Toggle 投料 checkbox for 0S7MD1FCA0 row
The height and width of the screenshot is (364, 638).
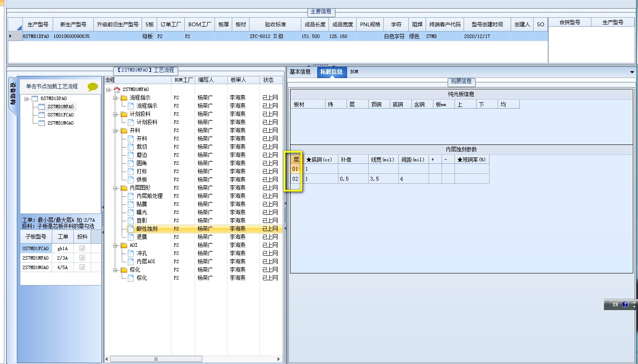pyautogui.click(x=82, y=248)
